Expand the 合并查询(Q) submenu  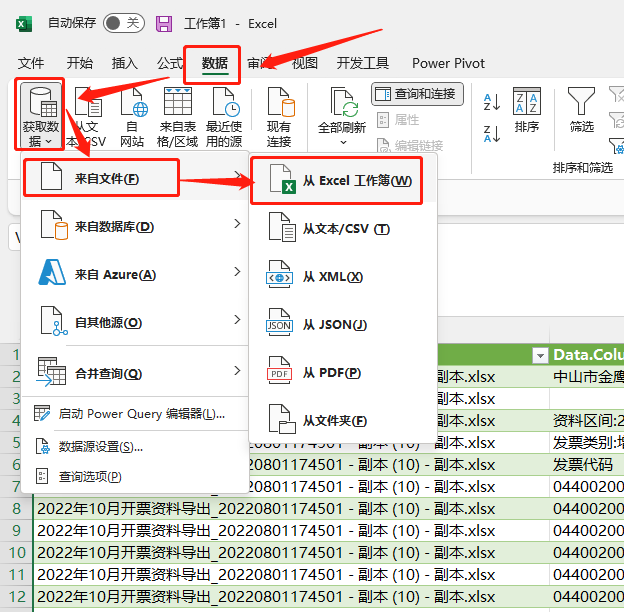point(135,372)
